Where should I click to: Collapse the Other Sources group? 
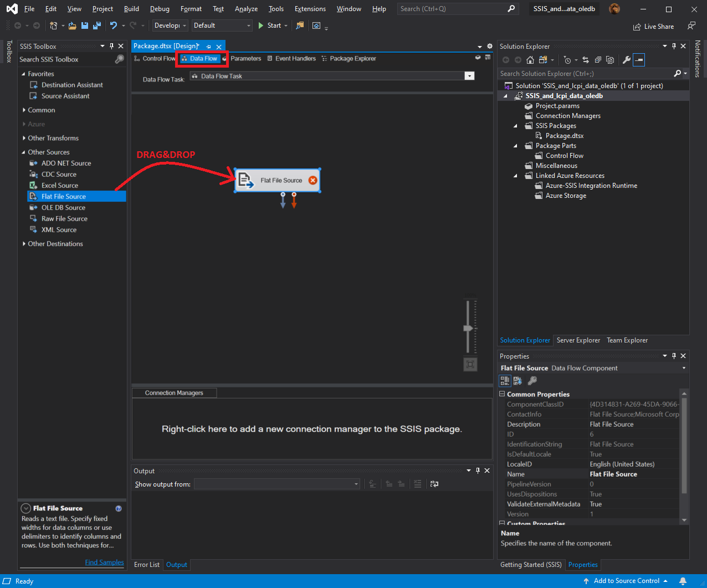23,152
